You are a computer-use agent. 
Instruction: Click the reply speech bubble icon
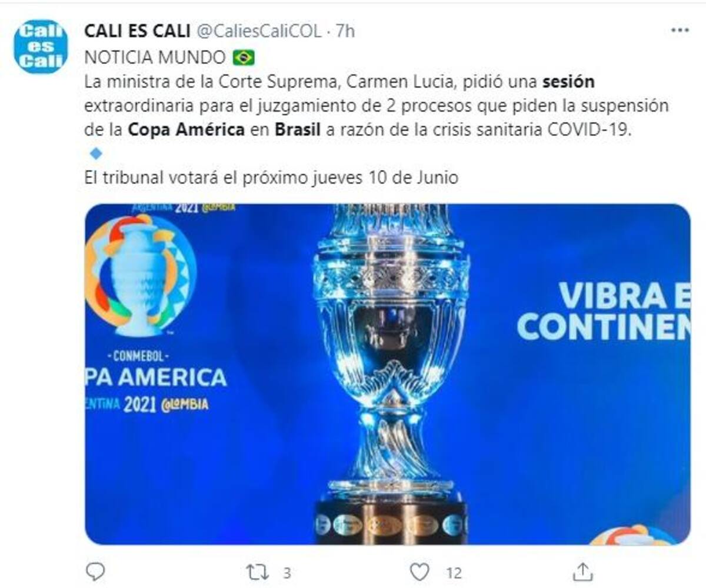pyautogui.click(x=95, y=571)
